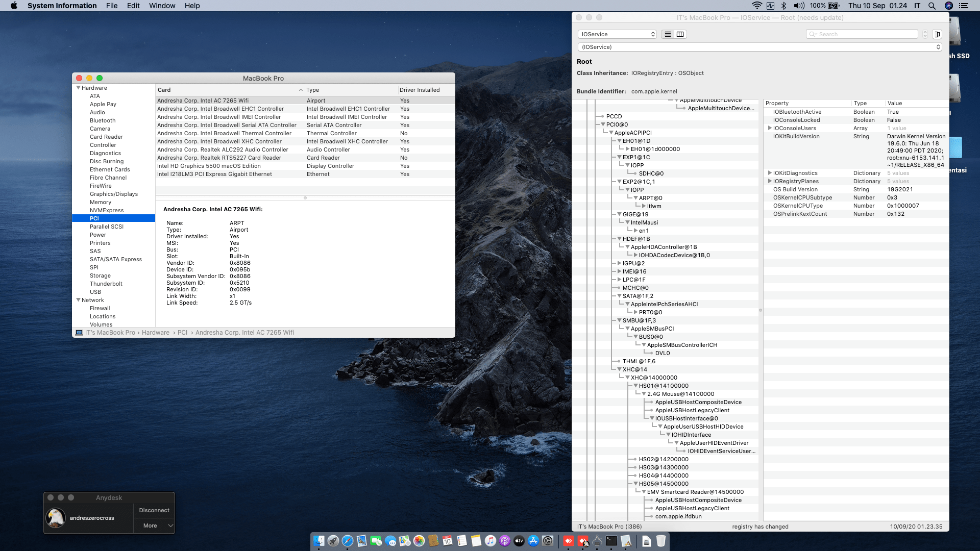
Task: Select USB in the Hardware sidebar
Action: tap(95, 292)
